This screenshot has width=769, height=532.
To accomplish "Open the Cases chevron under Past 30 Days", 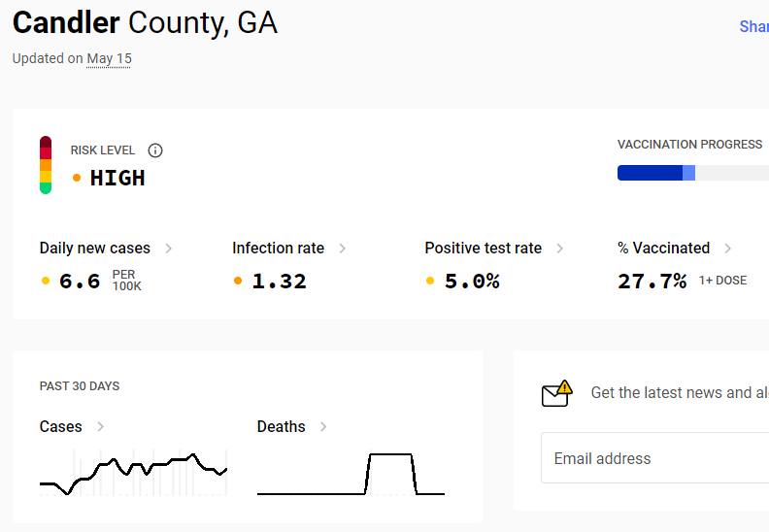I will coord(101,426).
